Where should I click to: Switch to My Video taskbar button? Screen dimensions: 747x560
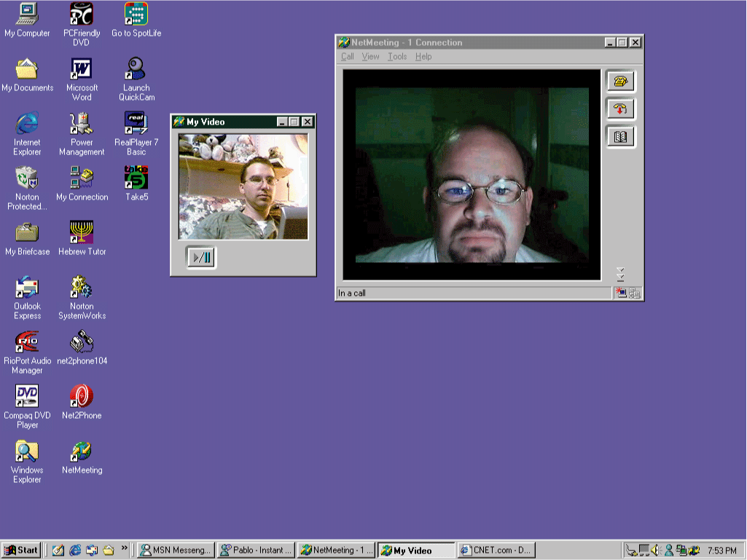[416, 550]
